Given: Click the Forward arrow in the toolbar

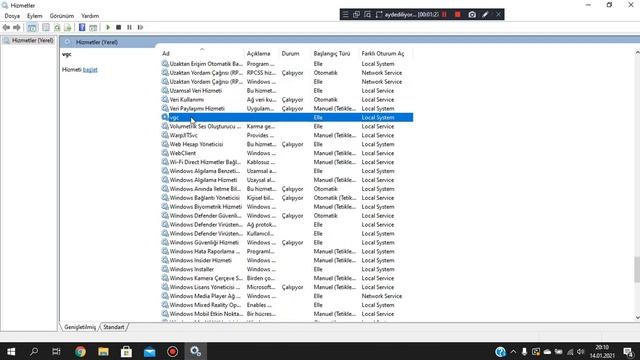Looking at the screenshot, I should (x=17, y=27).
